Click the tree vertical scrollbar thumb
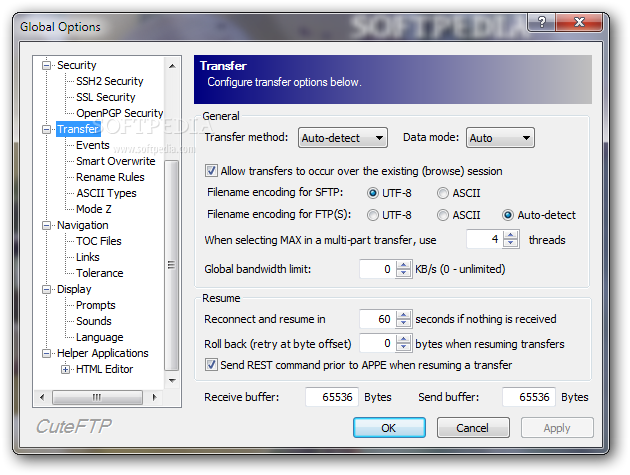The width and height of the screenshot is (630, 475). [x=172, y=265]
